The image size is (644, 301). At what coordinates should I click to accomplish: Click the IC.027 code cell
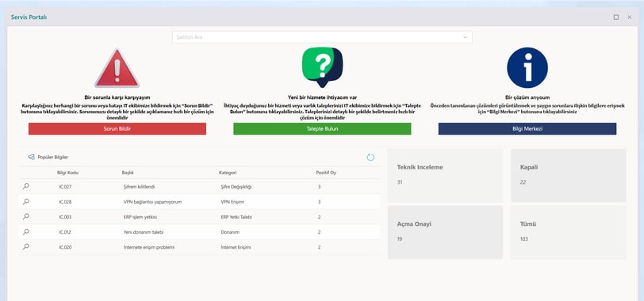coord(65,187)
